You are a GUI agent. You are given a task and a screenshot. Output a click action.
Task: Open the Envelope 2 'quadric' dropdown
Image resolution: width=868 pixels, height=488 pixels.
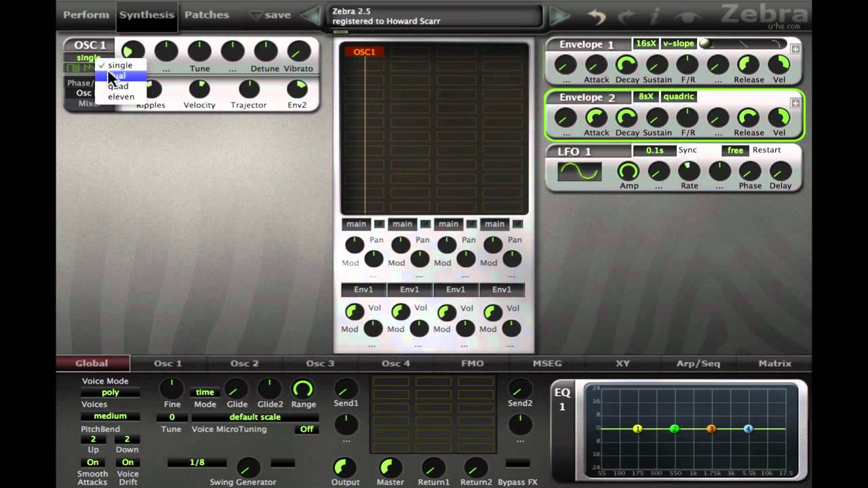pyautogui.click(x=679, y=97)
